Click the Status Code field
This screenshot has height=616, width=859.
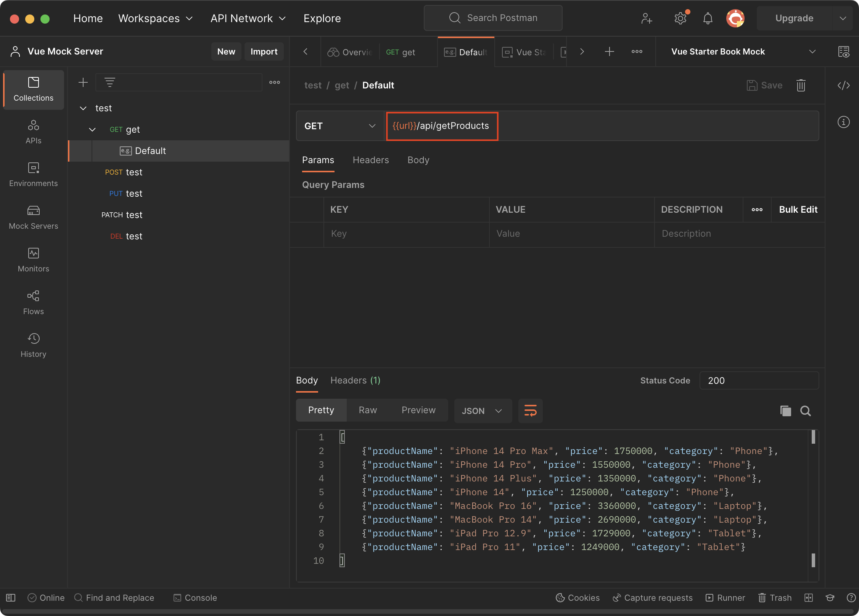[759, 380]
